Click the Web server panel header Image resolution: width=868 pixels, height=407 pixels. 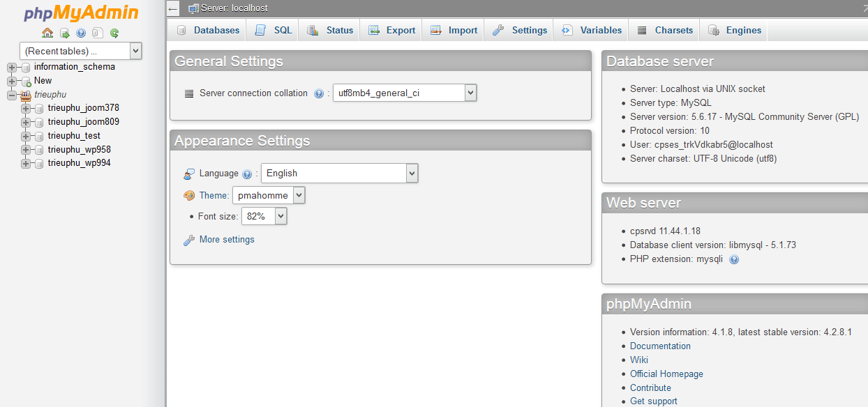click(735, 203)
